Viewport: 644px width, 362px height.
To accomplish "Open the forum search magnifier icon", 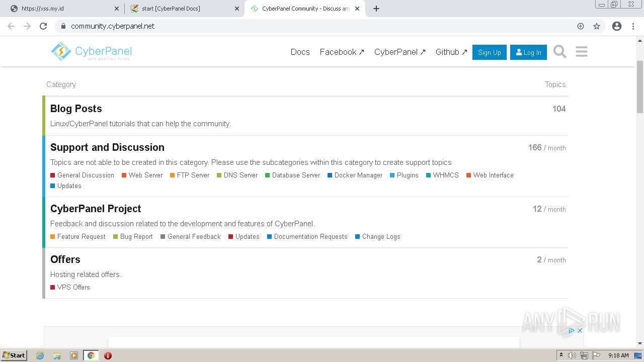I will coord(559,52).
